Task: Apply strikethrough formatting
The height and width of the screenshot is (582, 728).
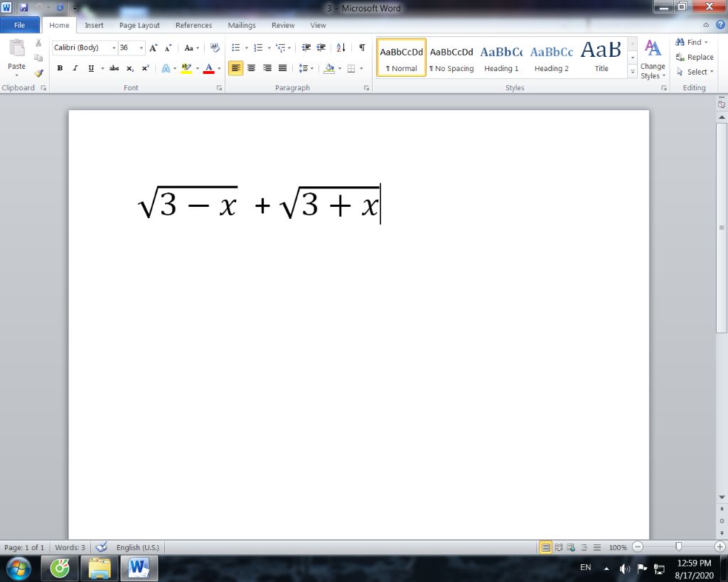Action: [114, 68]
